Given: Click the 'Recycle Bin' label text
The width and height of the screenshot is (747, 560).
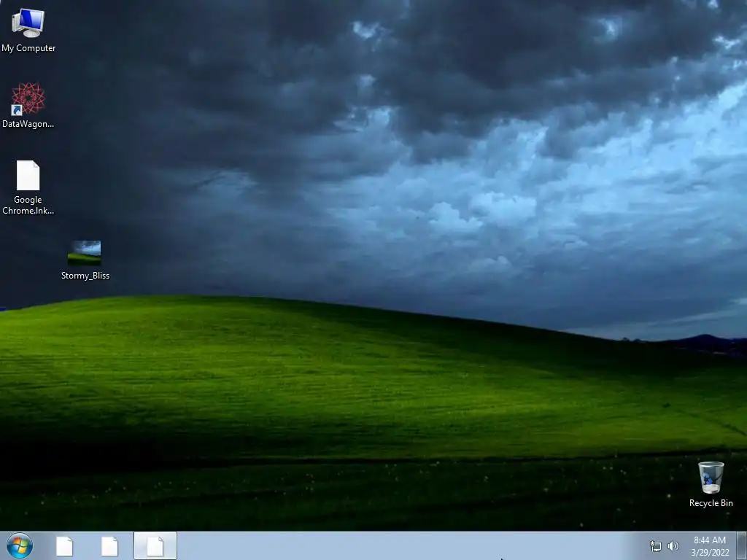Looking at the screenshot, I should pos(711,503).
